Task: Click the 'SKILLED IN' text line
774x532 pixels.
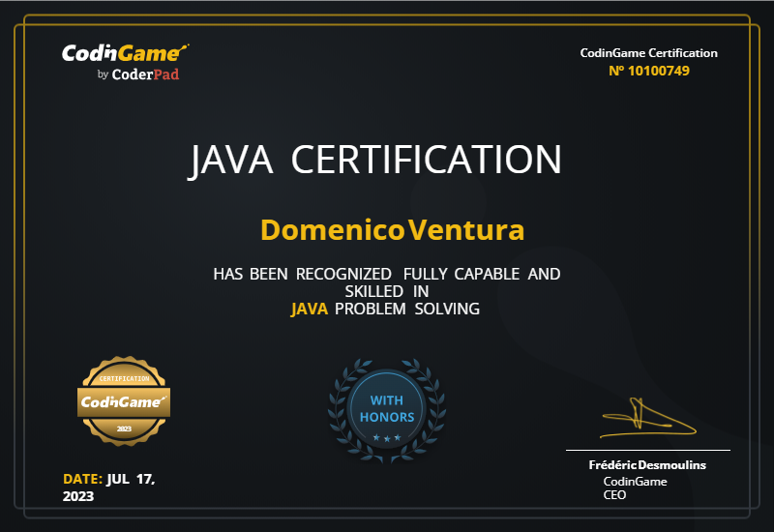Action: click(x=386, y=291)
